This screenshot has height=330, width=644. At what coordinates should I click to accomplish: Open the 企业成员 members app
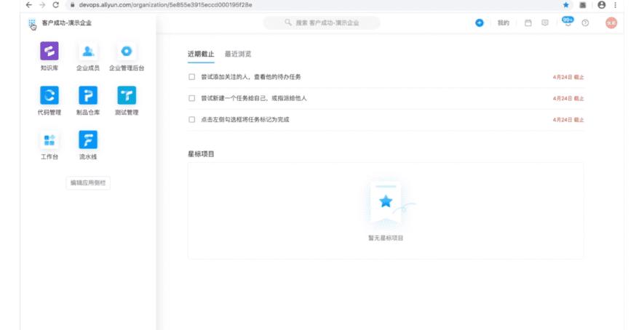click(x=88, y=51)
